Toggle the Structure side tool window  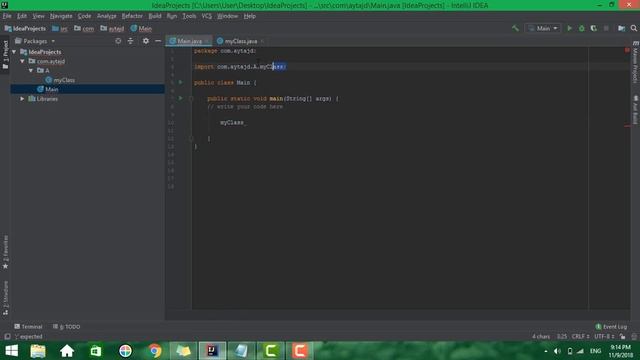[x=5, y=298]
